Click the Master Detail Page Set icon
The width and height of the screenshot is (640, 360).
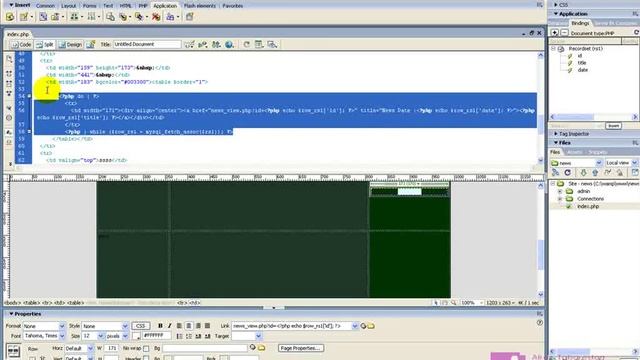point(110,17)
